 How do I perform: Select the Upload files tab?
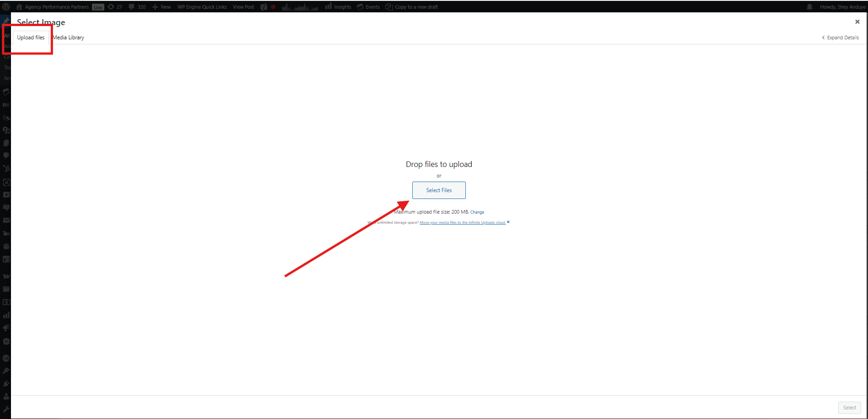point(31,38)
